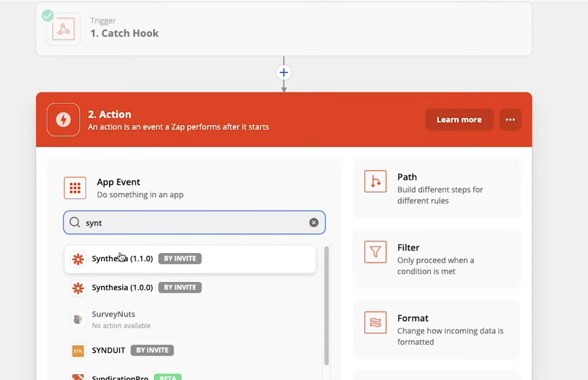
Task: Click the Filter funnel icon
Action: click(x=375, y=252)
